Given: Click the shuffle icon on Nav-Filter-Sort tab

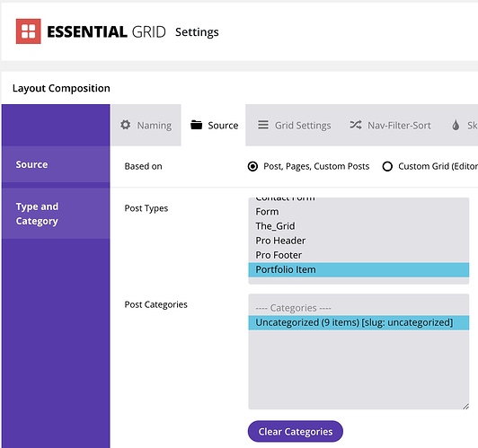Looking at the screenshot, I should coord(356,125).
